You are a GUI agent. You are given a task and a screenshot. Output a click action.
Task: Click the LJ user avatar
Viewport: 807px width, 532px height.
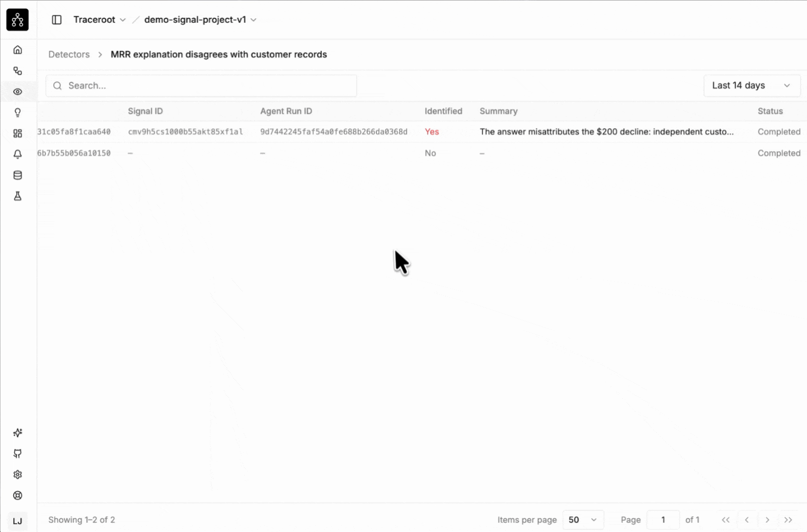(17, 521)
